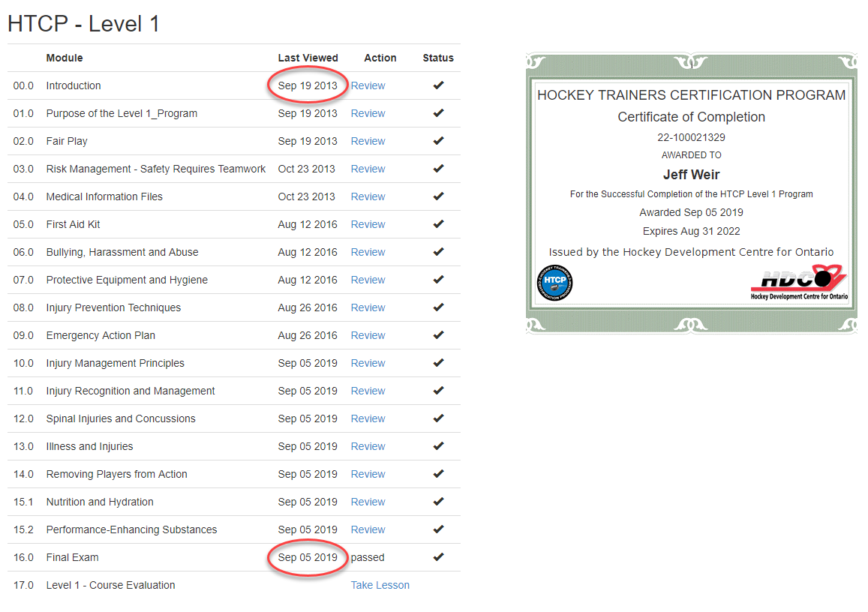This screenshot has height=612, width=868.
Task: Click the Injury Prevention Techniques module name
Action: point(113,307)
